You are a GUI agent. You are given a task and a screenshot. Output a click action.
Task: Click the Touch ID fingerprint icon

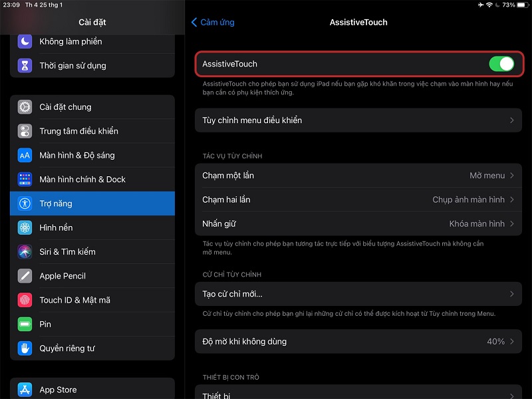[x=25, y=300]
